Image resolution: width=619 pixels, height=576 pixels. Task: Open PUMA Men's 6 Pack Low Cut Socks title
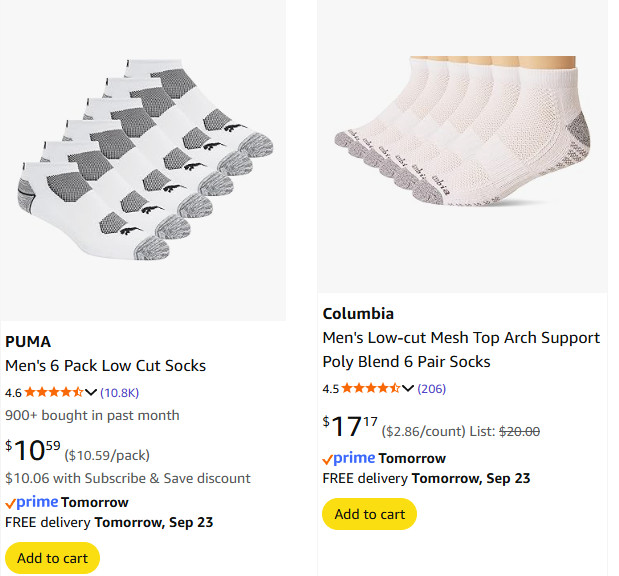(105, 366)
